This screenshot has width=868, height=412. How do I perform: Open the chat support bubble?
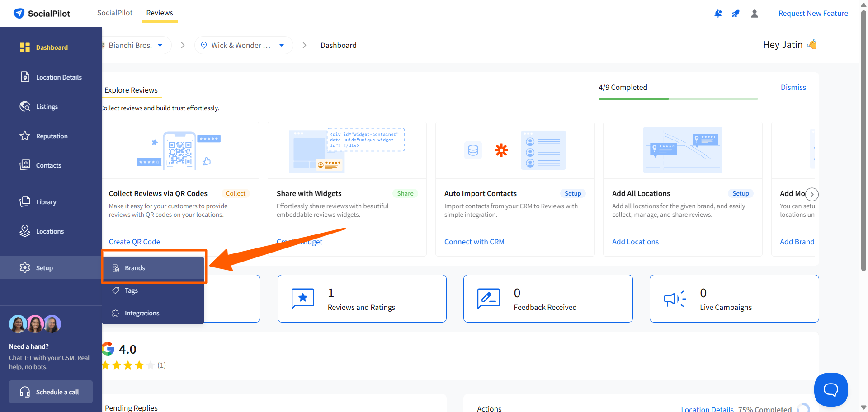coord(831,389)
